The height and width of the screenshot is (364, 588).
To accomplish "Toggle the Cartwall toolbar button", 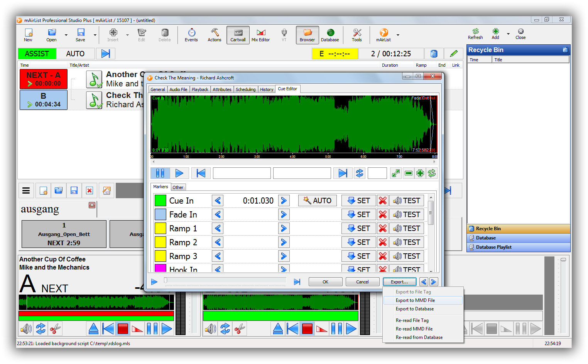I will point(238,35).
